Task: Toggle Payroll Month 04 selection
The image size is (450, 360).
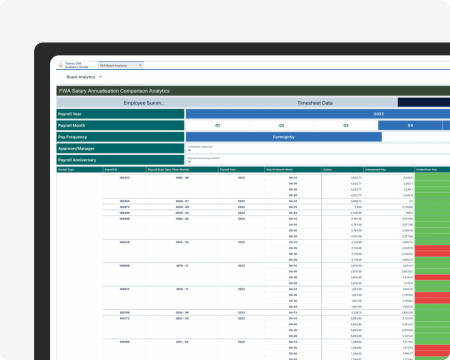Action: coord(410,126)
